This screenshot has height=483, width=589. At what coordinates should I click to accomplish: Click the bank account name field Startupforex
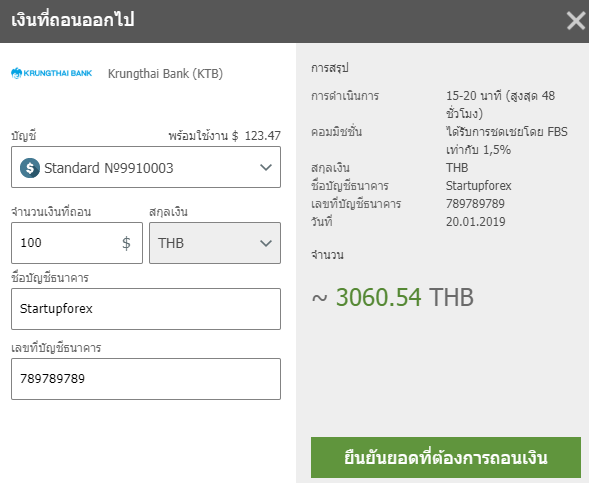146,309
